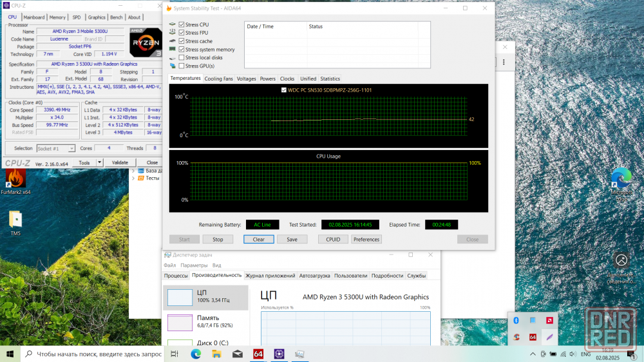
Task: Show hidden tray icons chevron
Action: [x=533, y=354]
